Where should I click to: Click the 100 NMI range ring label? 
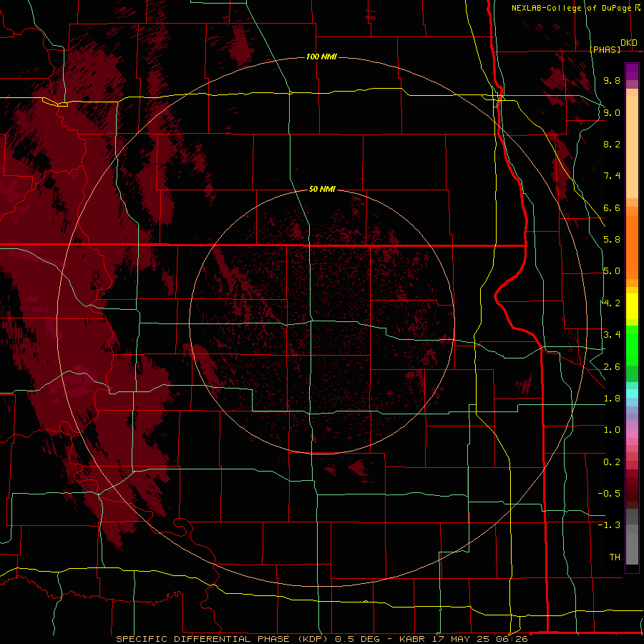pyautogui.click(x=321, y=57)
